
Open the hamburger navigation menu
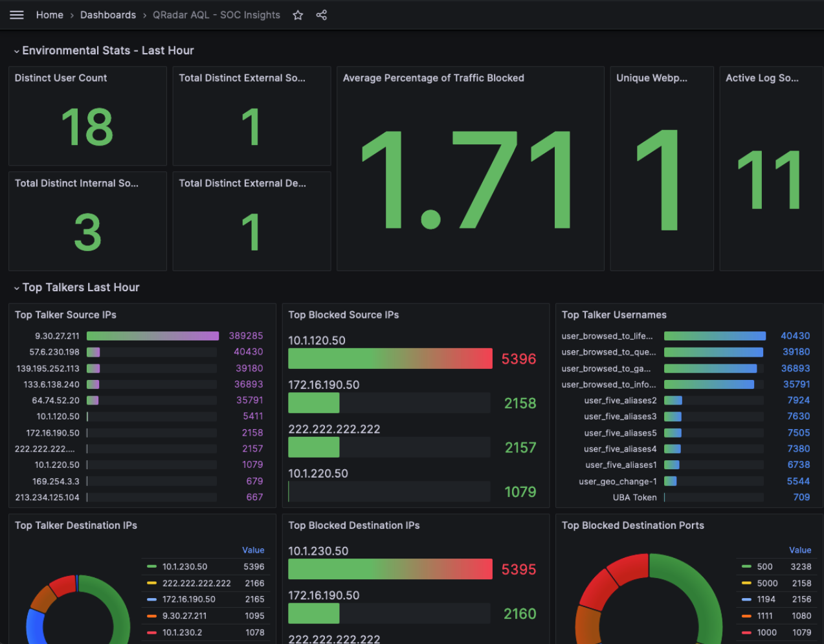point(17,15)
